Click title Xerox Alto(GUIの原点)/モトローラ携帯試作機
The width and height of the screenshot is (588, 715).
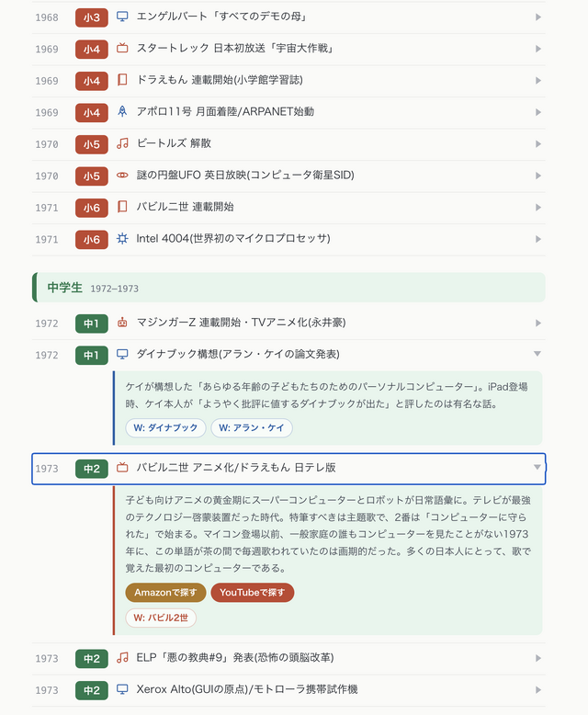click(x=247, y=689)
